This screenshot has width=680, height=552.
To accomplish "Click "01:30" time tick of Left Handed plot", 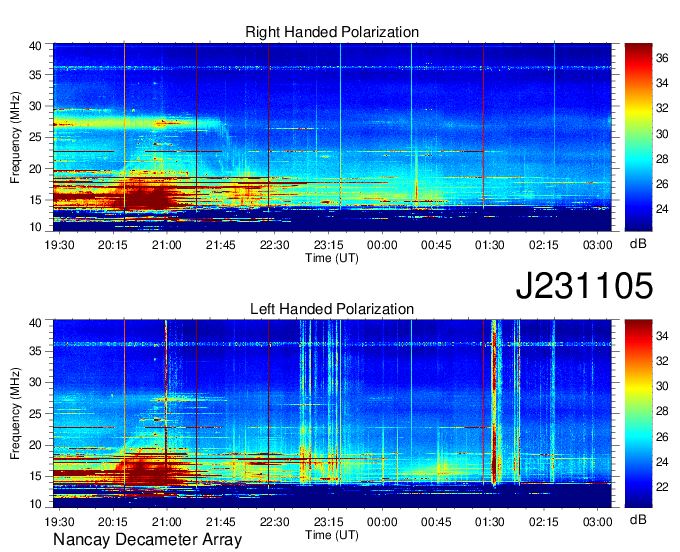I will click(x=490, y=522).
